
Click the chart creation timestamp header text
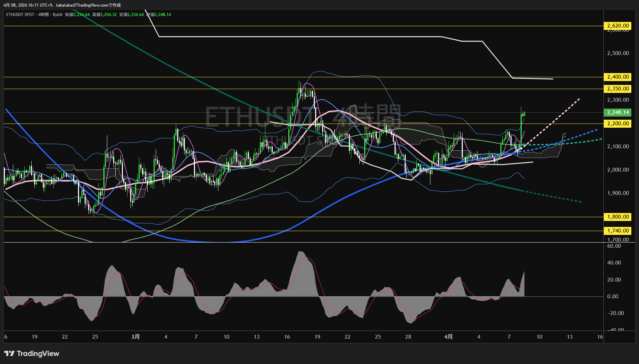62,5
